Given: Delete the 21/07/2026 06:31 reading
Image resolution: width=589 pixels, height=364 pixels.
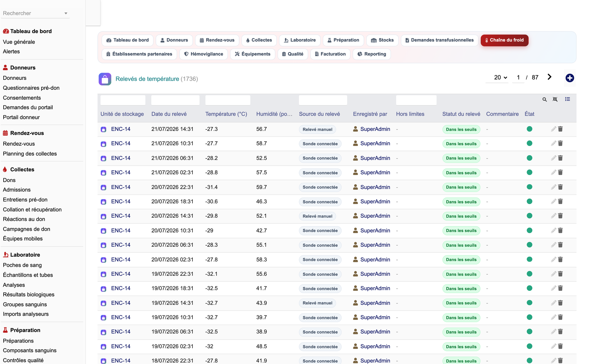Looking at the screenshot, I should (560, 158).
